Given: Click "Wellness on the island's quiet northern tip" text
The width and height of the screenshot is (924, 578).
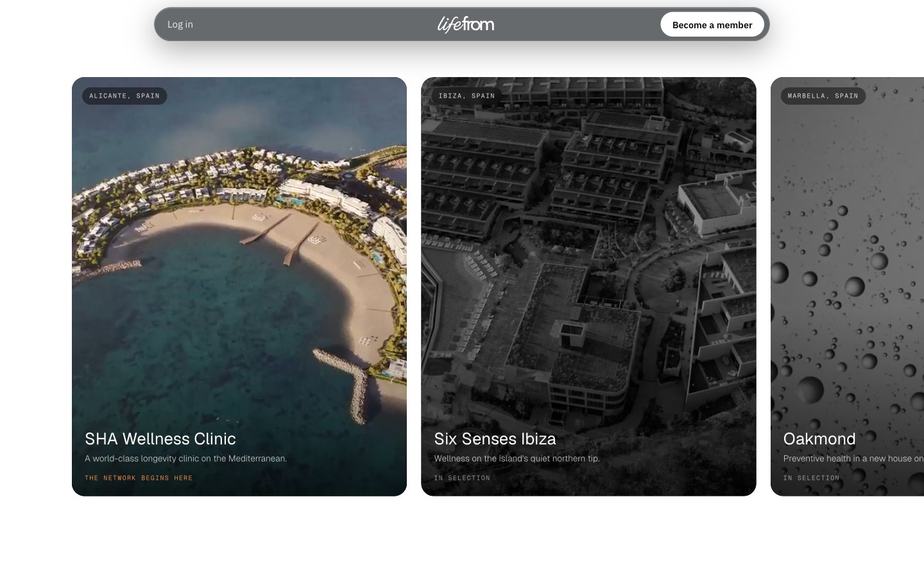Looking at the screenshot, I should (517, 459).
